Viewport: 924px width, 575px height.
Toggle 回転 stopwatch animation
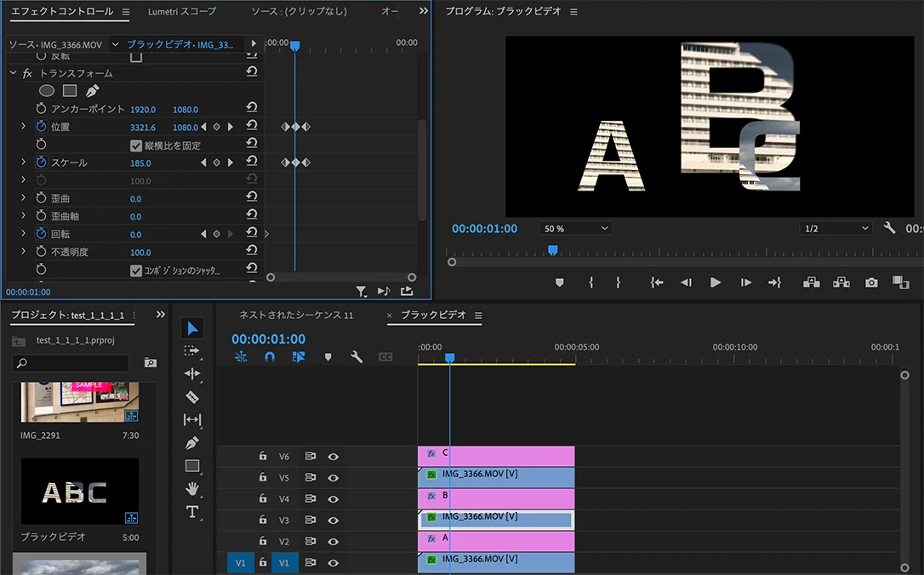coord(41,233)
